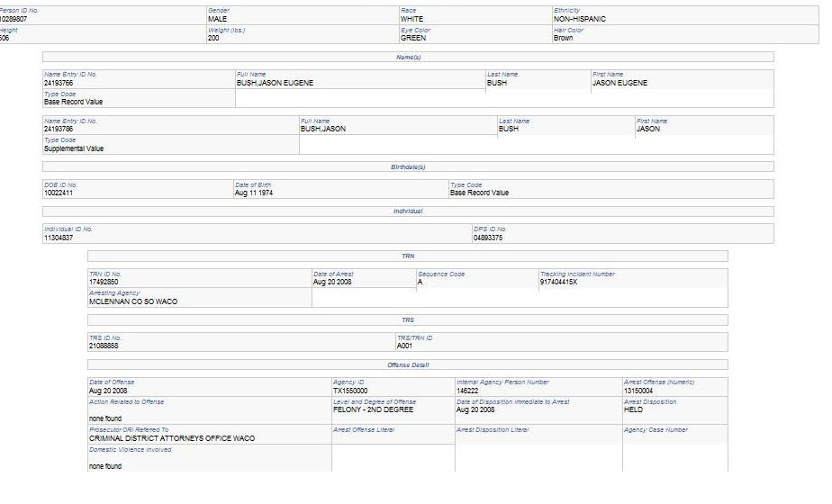The image size is (832, 504).
Task: Select the ethnicity value NON-HISPANIC
Action: coord(580,19)
